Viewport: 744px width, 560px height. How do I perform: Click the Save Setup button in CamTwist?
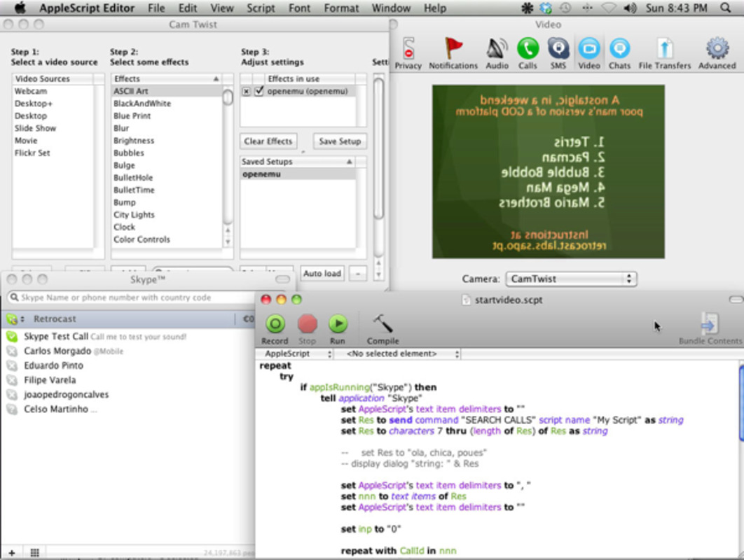click(340, 141)
